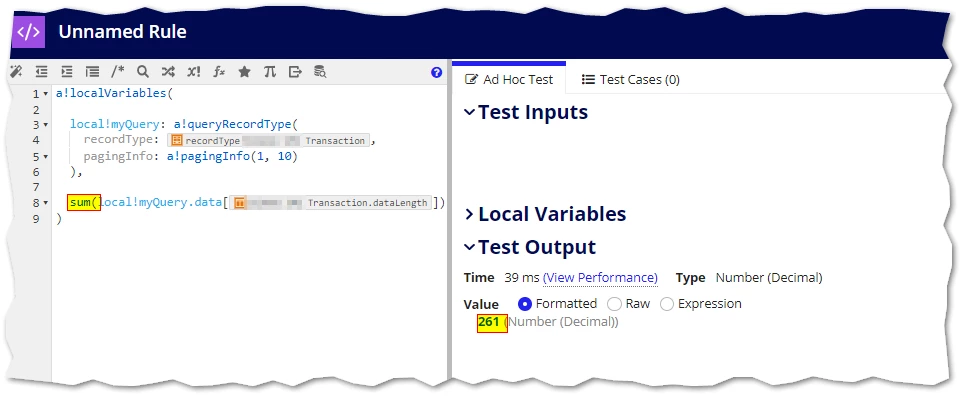Fold code at line 1 arrow

[46, 95]
